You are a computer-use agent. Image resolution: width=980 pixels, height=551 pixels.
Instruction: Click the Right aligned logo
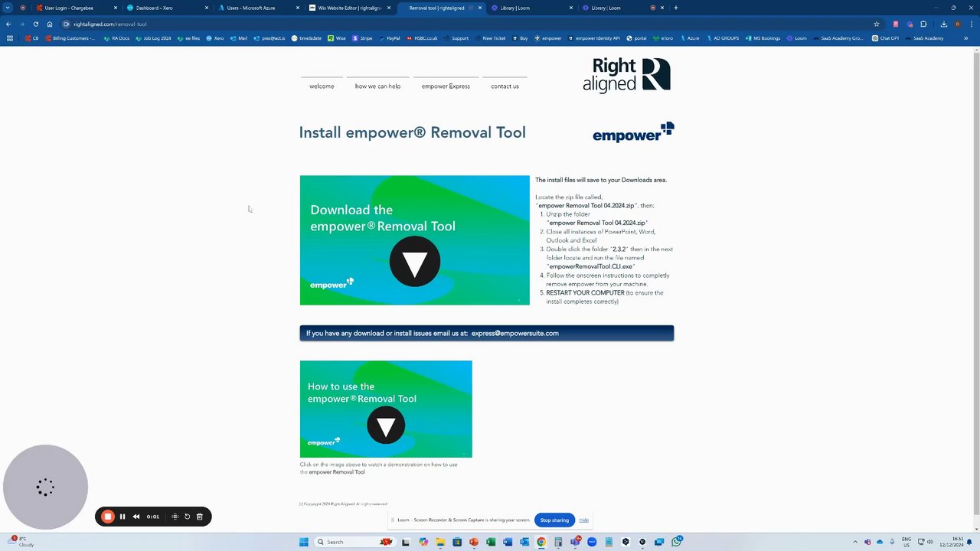[626, 75]
